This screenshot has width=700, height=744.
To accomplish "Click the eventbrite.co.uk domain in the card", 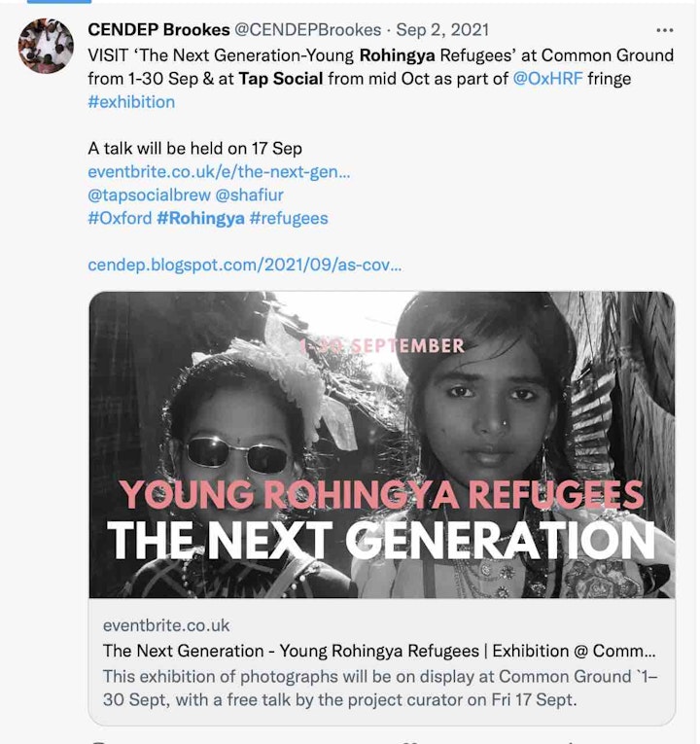I will 166,625.
